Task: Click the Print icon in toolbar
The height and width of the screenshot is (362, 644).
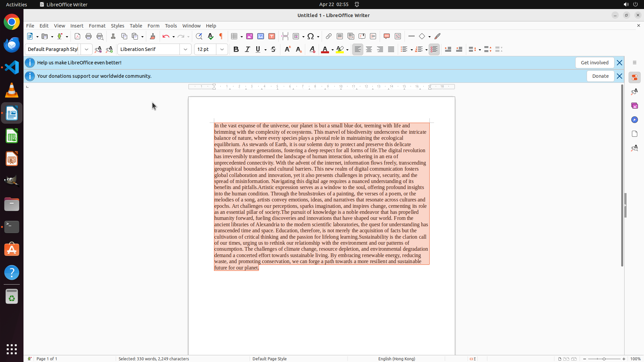Action: point(89,36)
